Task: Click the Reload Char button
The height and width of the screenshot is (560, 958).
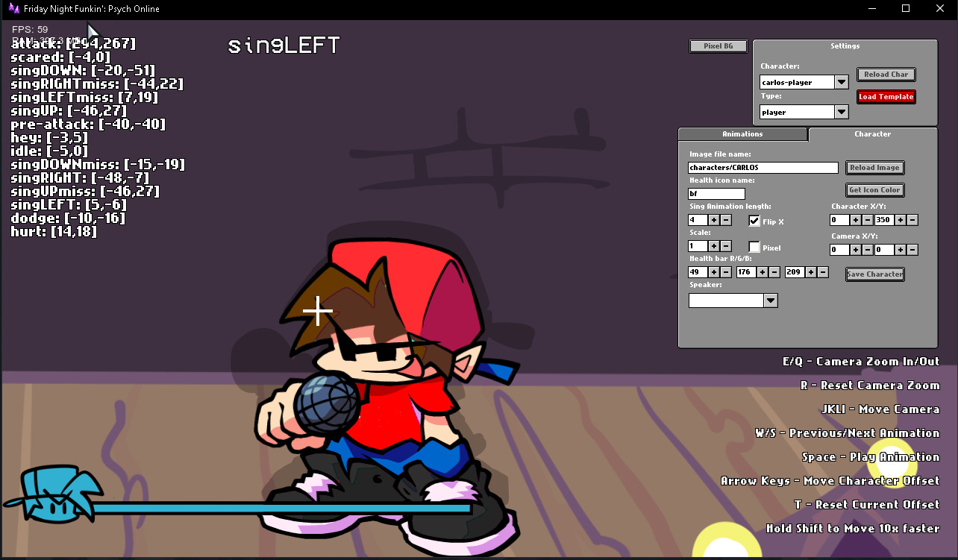Action: pyautogui.click(x=886, y=75)
